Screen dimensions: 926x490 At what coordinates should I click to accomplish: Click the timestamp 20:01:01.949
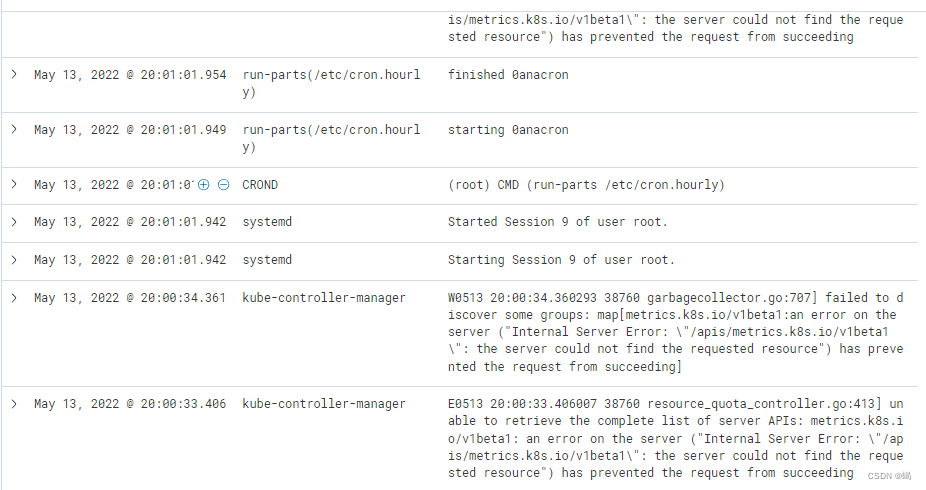(x=130, y=130)
